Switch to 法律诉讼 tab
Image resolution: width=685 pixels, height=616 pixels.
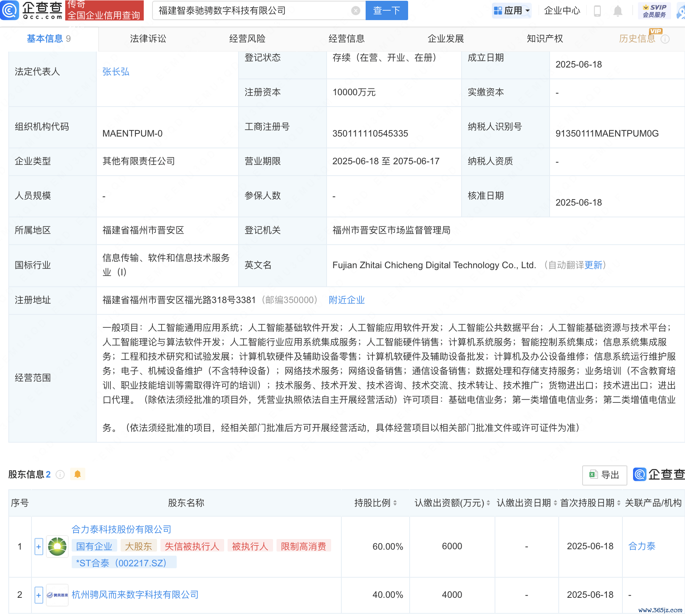pyautogui.click(x=148, y=39)
